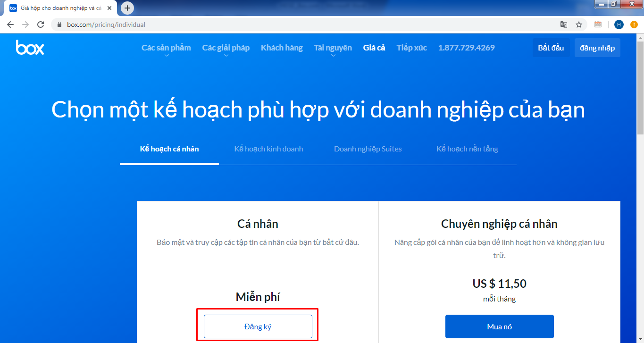Click the Mua nó purchase button

pyautogui.click(x=500, y=326)
